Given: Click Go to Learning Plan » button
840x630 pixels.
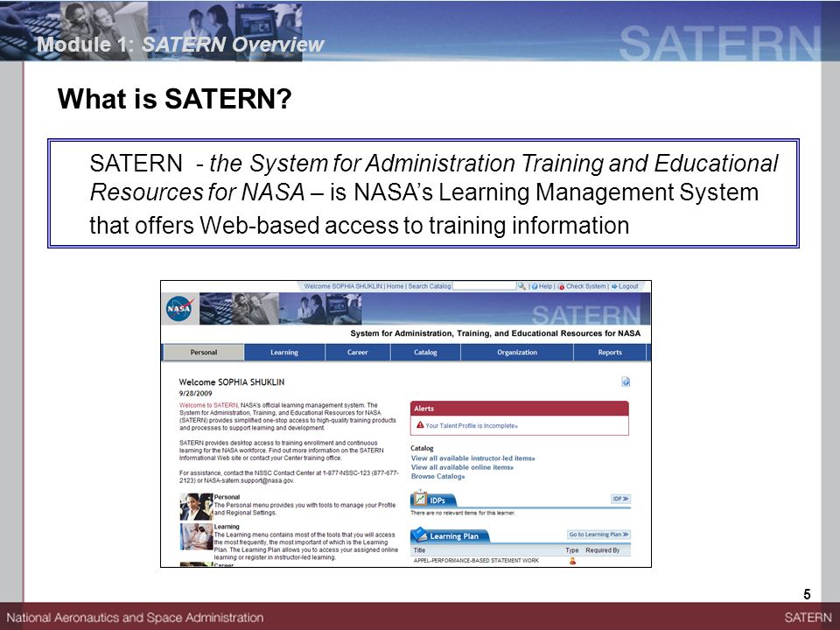Looking at the screenshot, I should click(598, 535).
